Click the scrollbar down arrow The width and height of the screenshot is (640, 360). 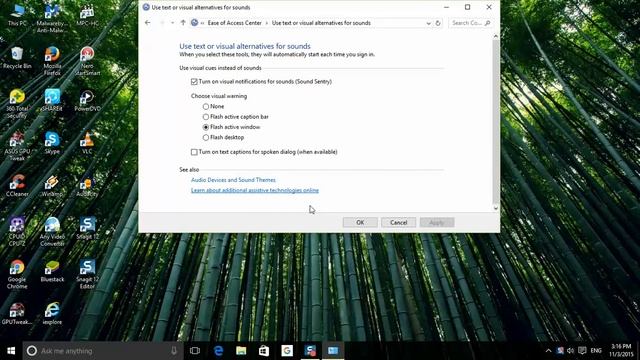tap(496, 208)
